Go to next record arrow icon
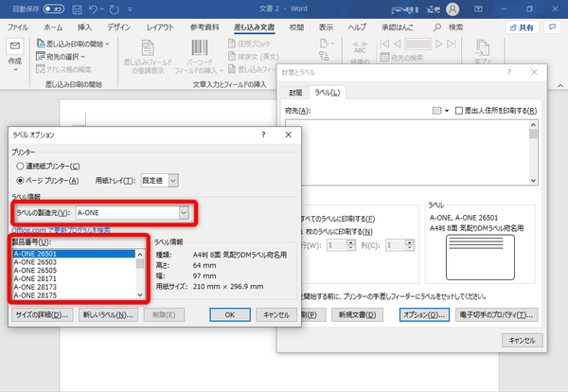Viewport: 568px width, 392px height. coord(438,44)
